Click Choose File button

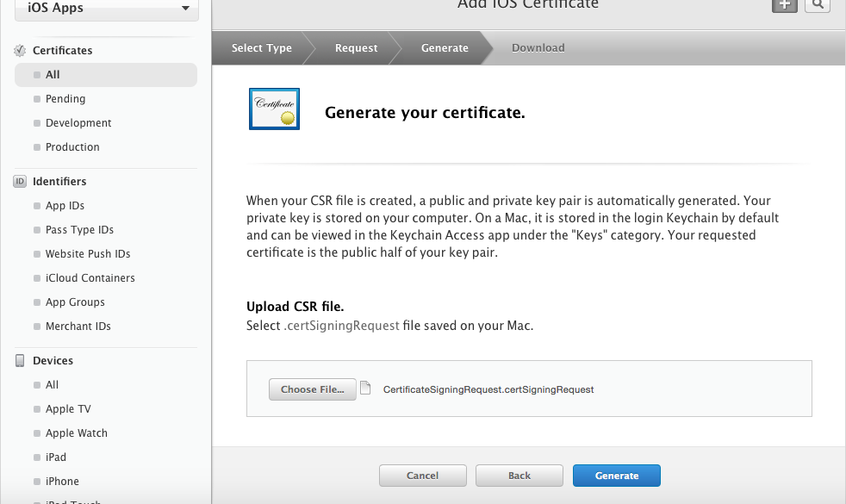[313, 389]
